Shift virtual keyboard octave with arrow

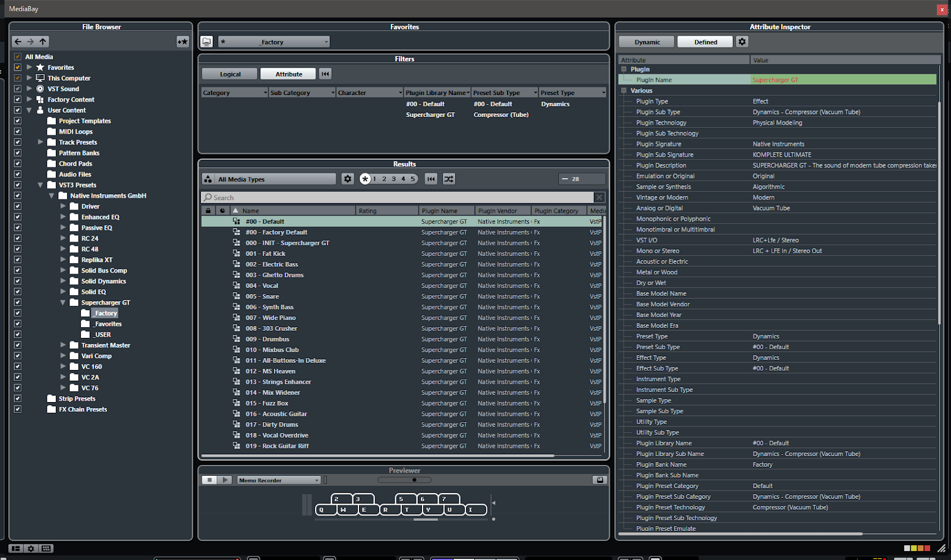pyautogui.click(x=493, y=503)
